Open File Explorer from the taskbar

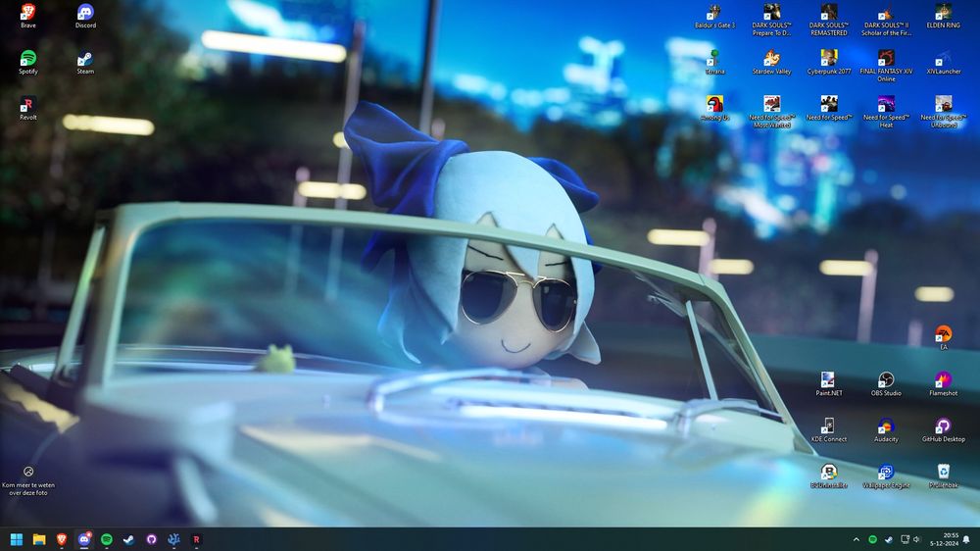39,539
